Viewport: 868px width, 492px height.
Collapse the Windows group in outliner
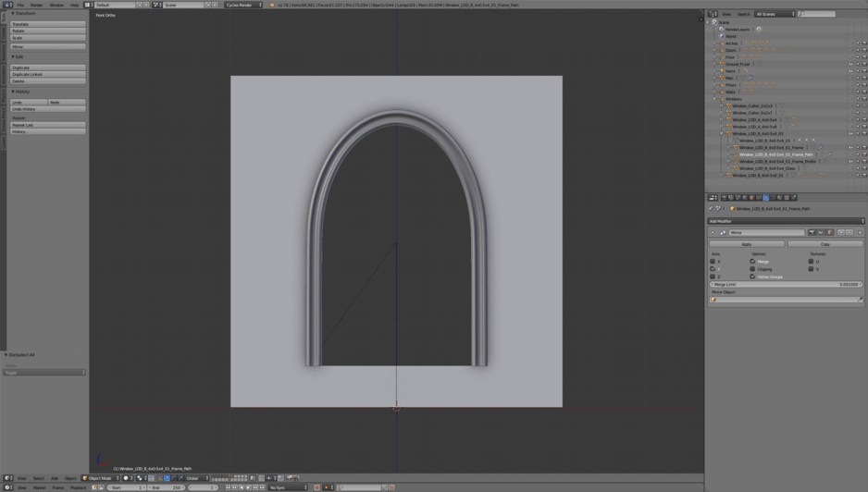click(x=714, y=99)
